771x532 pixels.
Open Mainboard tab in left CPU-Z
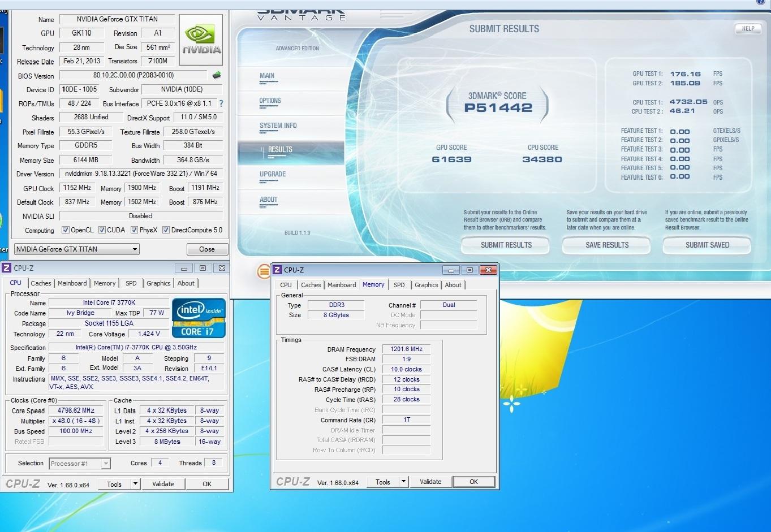click(x=72, y=283)
